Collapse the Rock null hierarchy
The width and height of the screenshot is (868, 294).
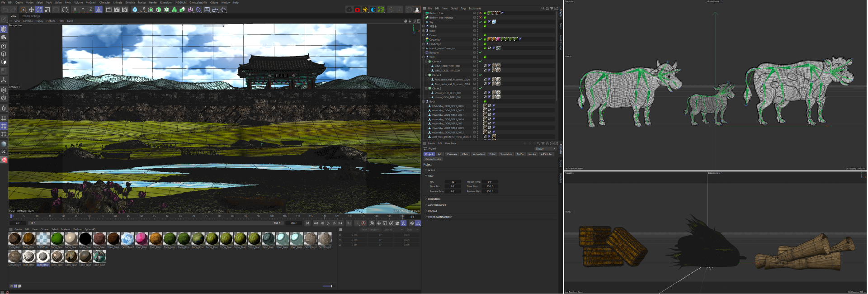click(x=424, y=101)
